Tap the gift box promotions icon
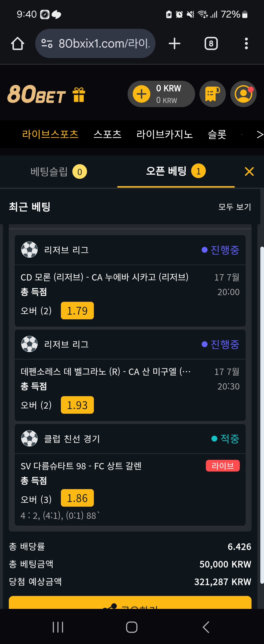 (79, 94)
